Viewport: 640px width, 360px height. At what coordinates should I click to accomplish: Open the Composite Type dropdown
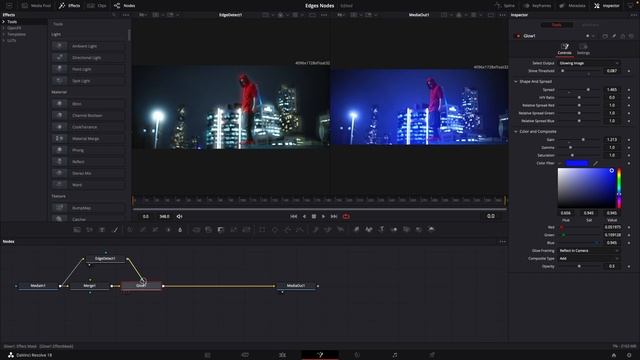tap(589, 258)
